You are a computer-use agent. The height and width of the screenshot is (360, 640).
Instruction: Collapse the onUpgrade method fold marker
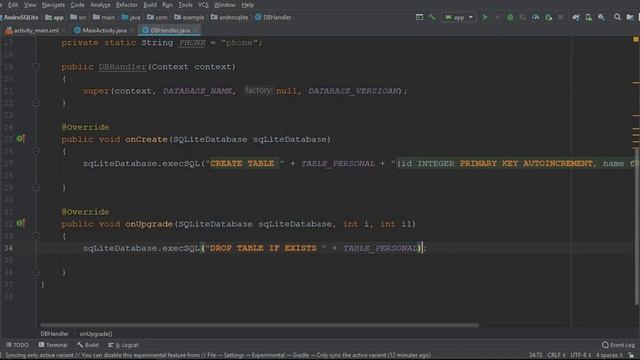click(x=36, y=236)
